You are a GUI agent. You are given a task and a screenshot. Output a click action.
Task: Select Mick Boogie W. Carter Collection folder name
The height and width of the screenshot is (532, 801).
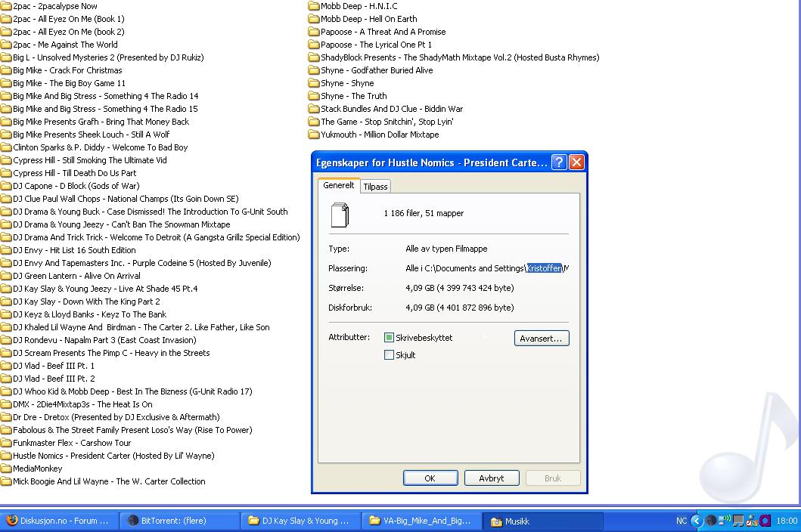tap(109, 481)
